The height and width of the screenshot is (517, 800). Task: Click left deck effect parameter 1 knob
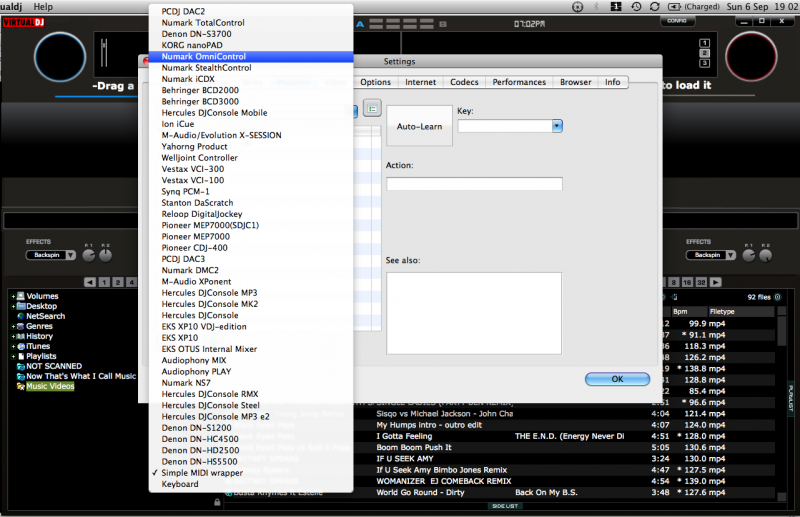tap(89, 256)
